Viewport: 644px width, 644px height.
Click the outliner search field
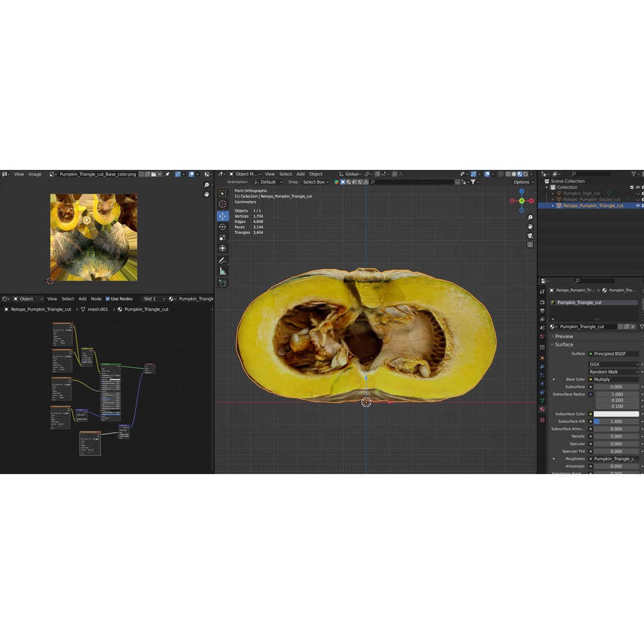(x=590, y=174)
